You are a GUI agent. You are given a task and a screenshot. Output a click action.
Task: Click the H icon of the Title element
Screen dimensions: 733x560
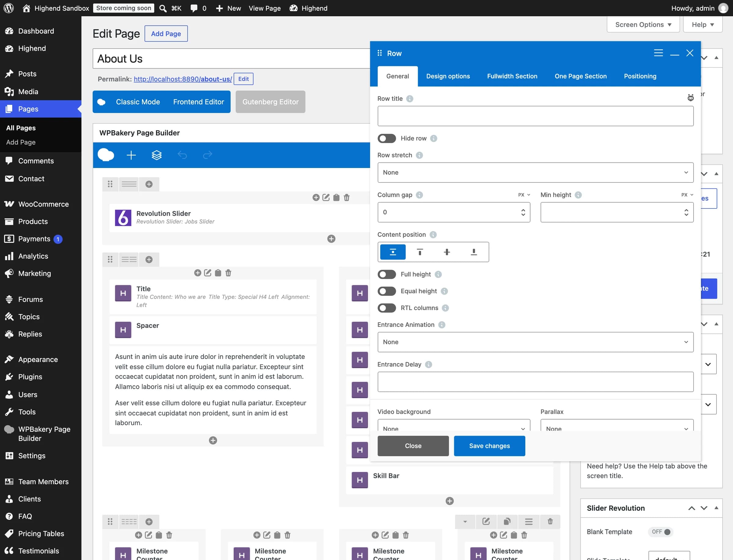pos(123,293)
